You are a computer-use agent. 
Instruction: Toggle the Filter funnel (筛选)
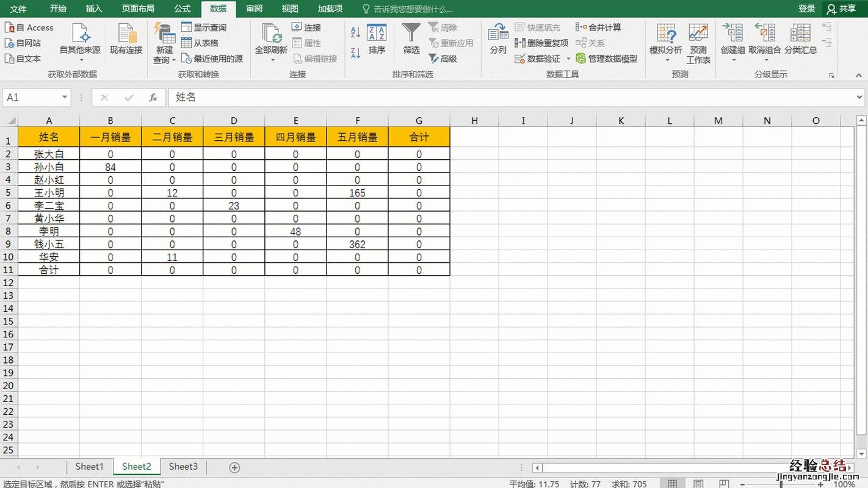[x=411, y=40]
